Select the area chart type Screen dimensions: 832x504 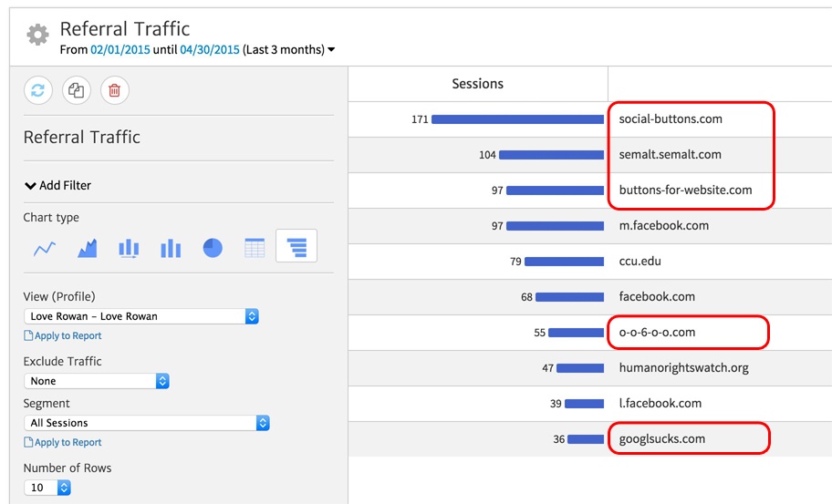87,248
